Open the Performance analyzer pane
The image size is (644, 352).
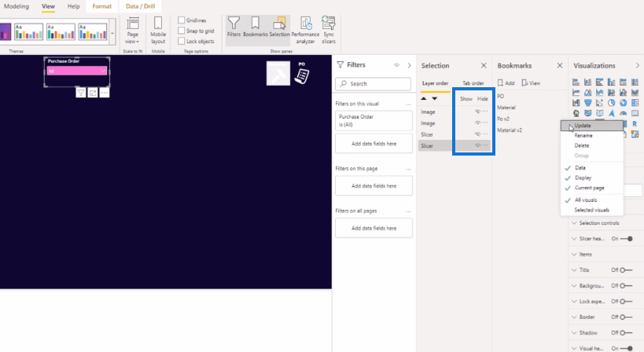click(305, 28)
